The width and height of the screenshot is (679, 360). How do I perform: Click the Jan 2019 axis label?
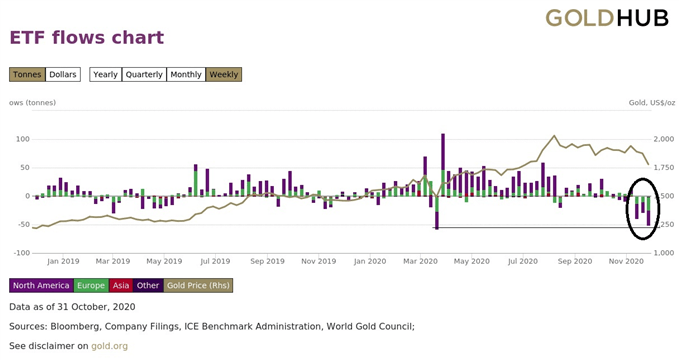(x=63, y=261)
